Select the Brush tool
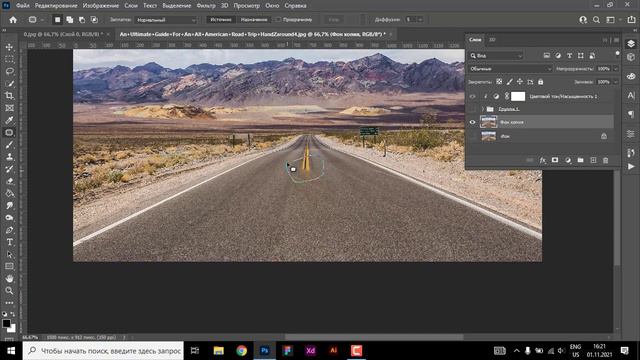 (9, 145)
